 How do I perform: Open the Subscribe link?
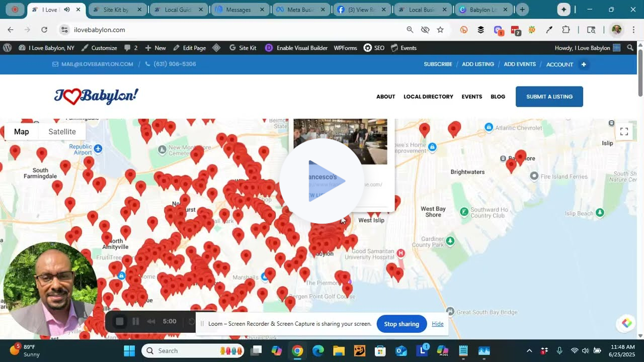pyautogui.click(x=438, y=64)
